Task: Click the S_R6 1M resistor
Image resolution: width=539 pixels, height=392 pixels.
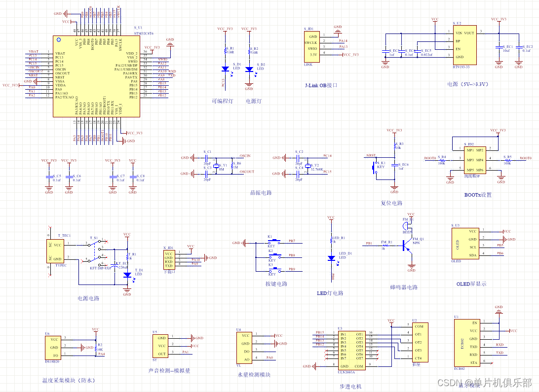Action: [x=232, y=166]
